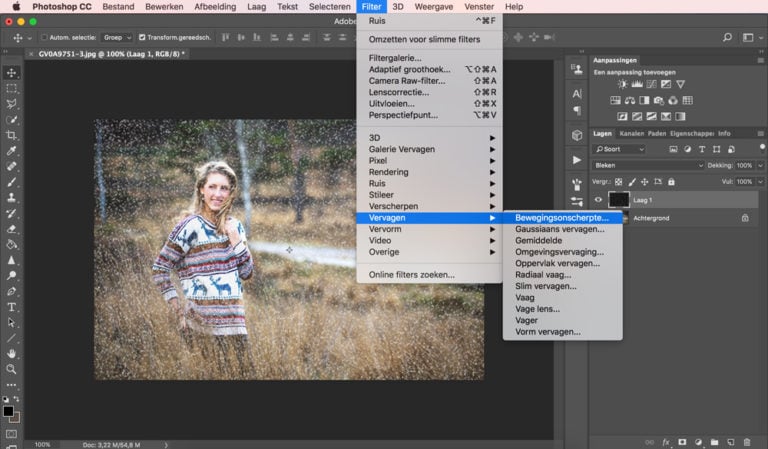768x449 pixels.
Task: Click Online filters zoeken
Action: (429, 275)
